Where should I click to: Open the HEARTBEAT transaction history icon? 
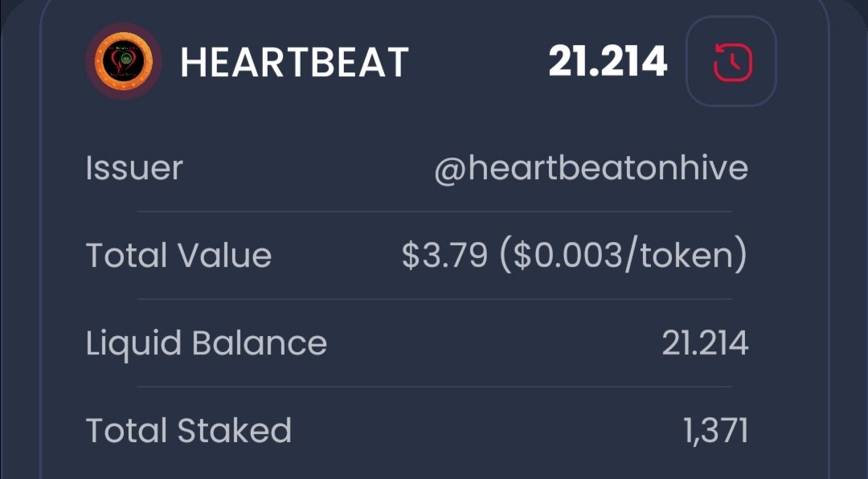pos(731,61)
